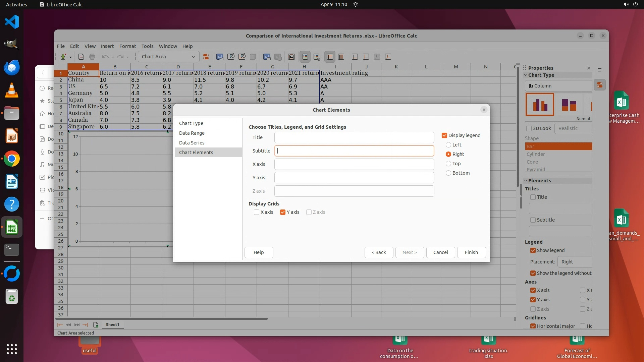Click the Export as PDF toolbar icon
Screen dimensions: 644x362
click(x=81, y=57)
